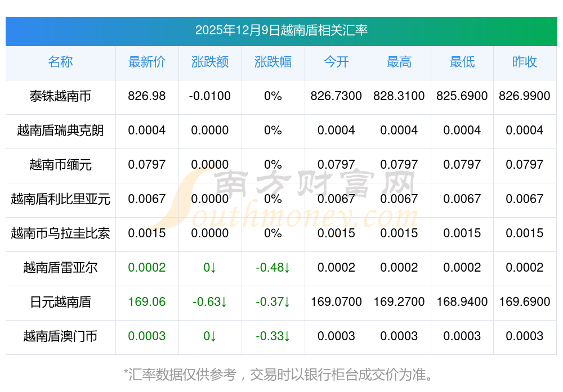
Task: Click the -0.63↓ change amount cell
Action: tap(209, 302)
